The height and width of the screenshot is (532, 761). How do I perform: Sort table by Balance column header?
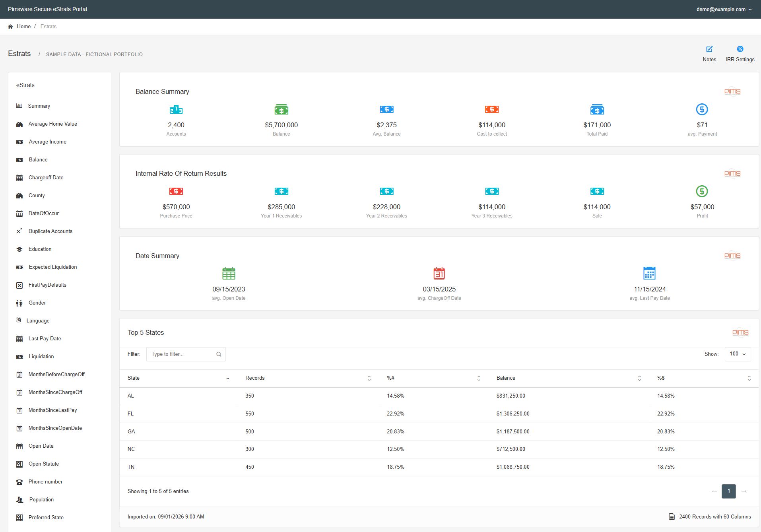pos(569,378)
